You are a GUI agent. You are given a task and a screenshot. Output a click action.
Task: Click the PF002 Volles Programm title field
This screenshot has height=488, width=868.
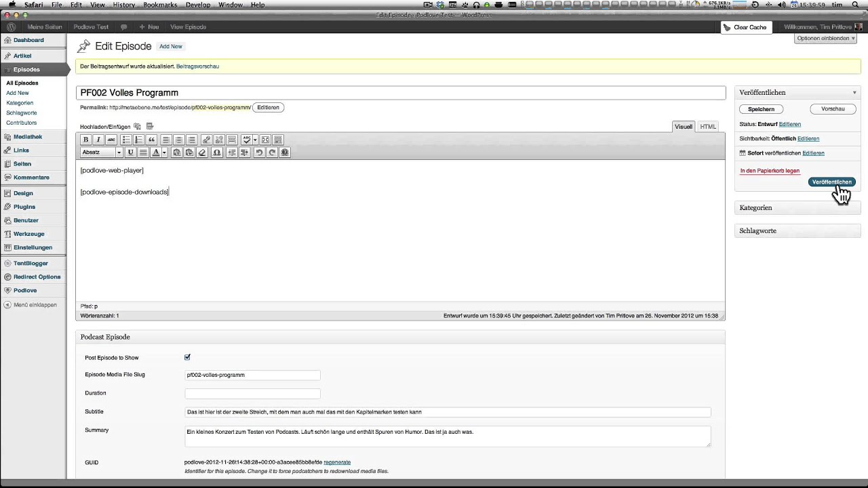pos(401,93)
